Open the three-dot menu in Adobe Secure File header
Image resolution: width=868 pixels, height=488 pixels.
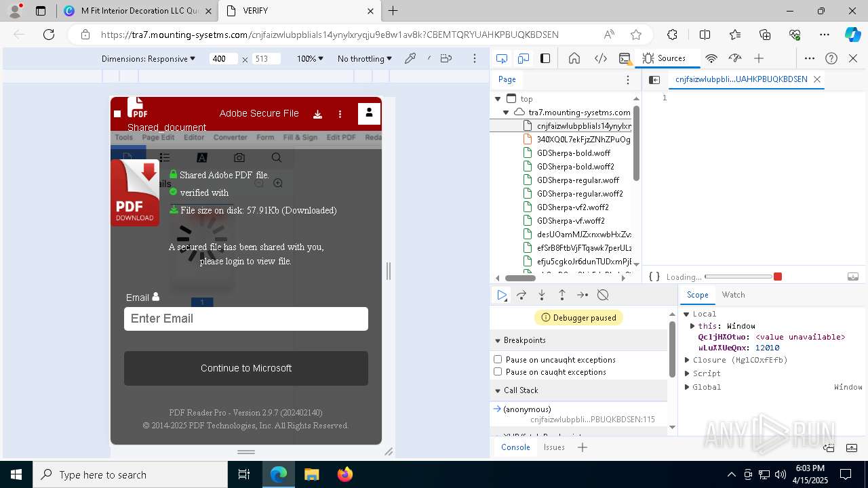pyautogui.click(x=340, y=114)
